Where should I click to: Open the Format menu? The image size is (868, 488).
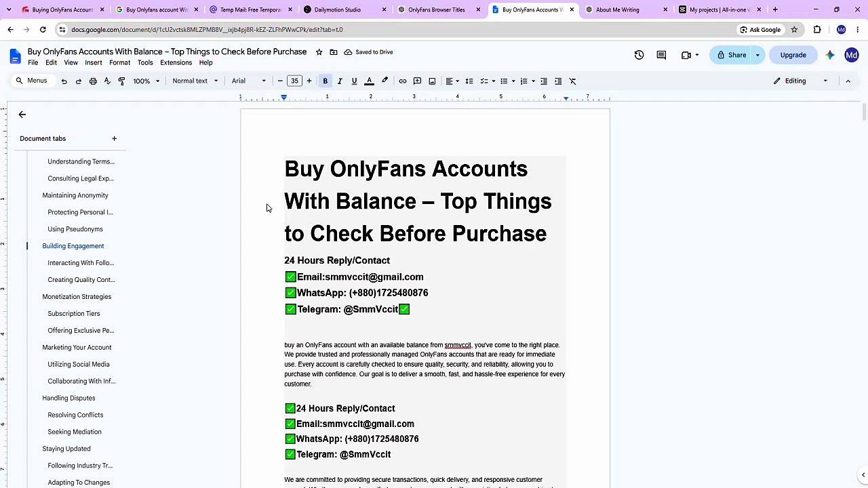coord(119,62)
